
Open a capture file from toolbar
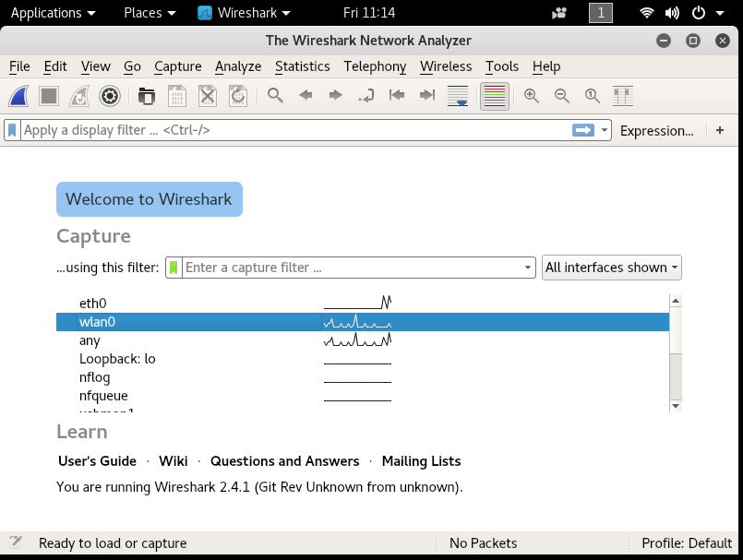(147, 96)
